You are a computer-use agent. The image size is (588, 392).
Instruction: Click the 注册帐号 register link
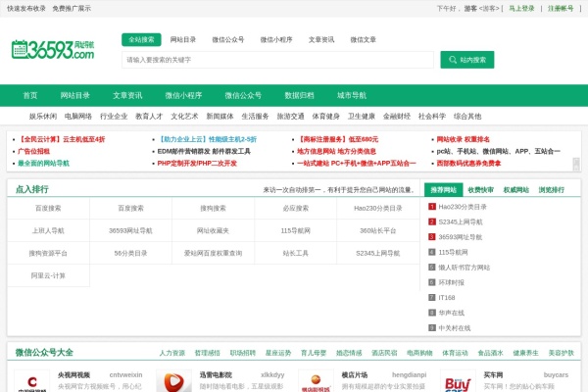pos(561,8)
